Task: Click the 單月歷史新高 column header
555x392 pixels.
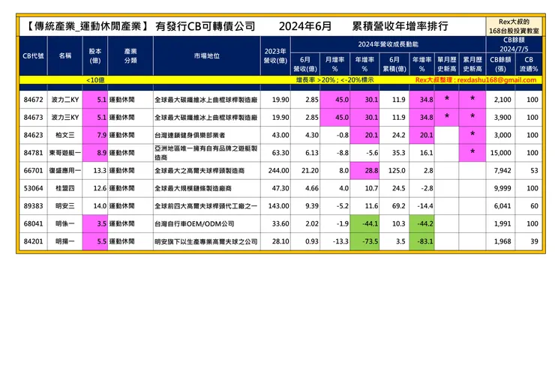Action: pos(447,64)
